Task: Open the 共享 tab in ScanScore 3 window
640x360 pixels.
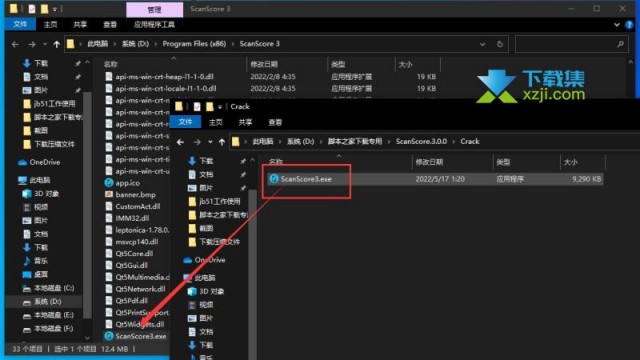Action: coord(80,24)
